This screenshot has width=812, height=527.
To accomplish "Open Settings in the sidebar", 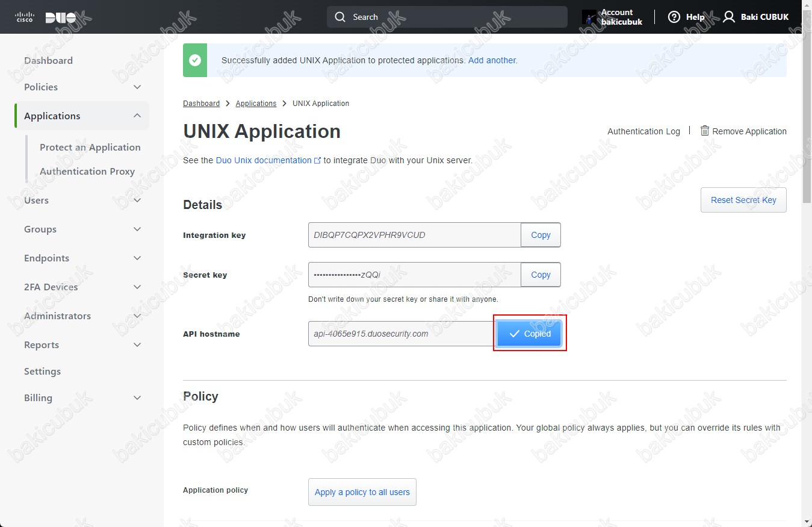I will click(42, 371).
